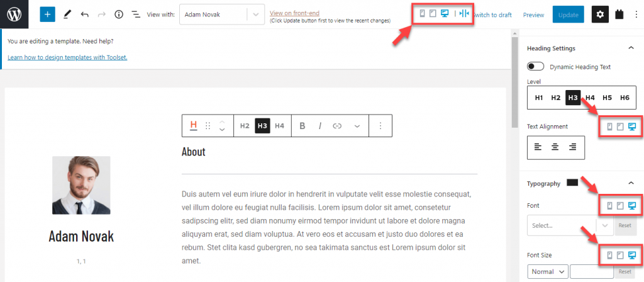644x282 pixels.
Task: Open block toolbar three-dot options menu
Action: point(380,126)
